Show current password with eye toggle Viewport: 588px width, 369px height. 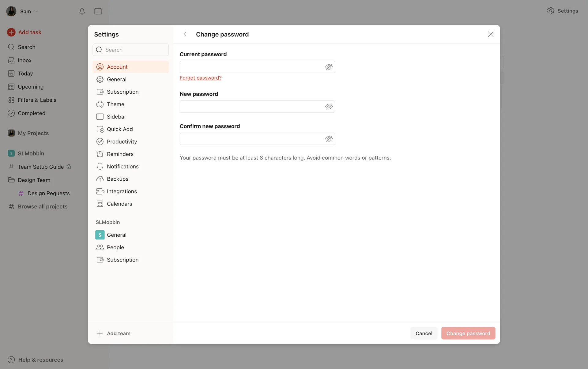[329, 67]
